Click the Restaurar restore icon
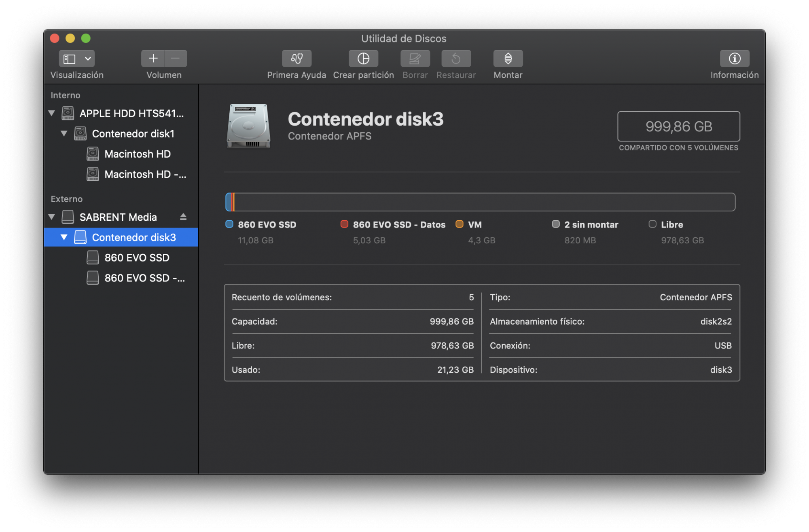This screenshot has width=809, height=532. pyautogui.click(x=456, y=59)
